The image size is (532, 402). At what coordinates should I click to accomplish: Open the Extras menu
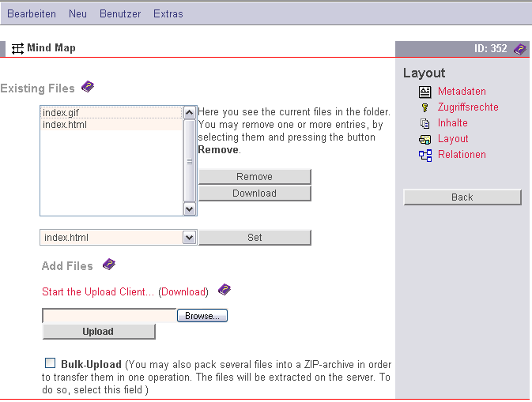[168, 14]
